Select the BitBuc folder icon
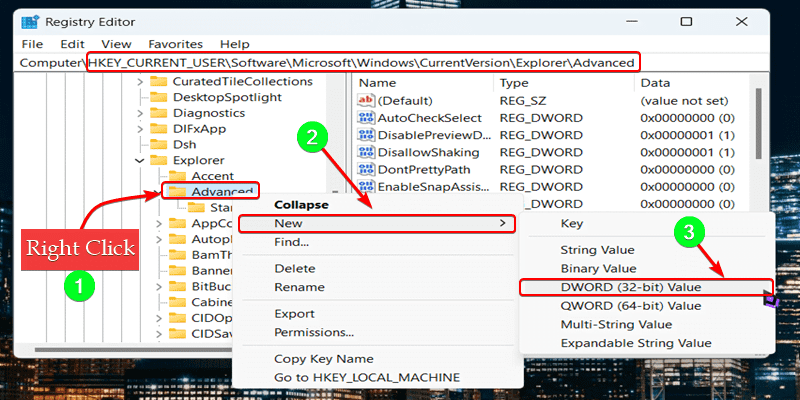This screenshot has height=400, width=800. pos(178,286)
